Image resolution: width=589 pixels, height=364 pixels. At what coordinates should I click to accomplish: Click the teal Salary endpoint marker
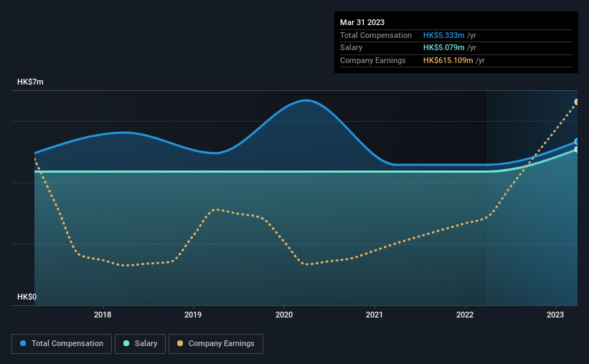click(577, 149)
